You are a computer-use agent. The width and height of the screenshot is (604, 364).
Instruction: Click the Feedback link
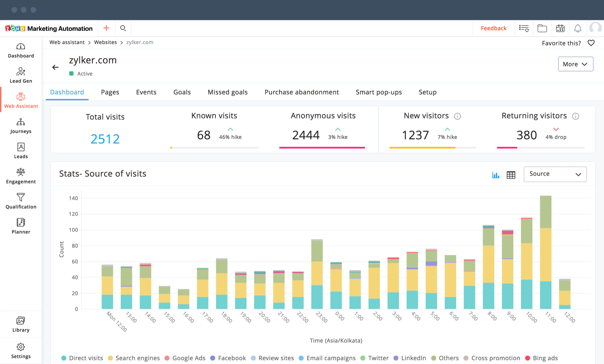coord(493,28)
